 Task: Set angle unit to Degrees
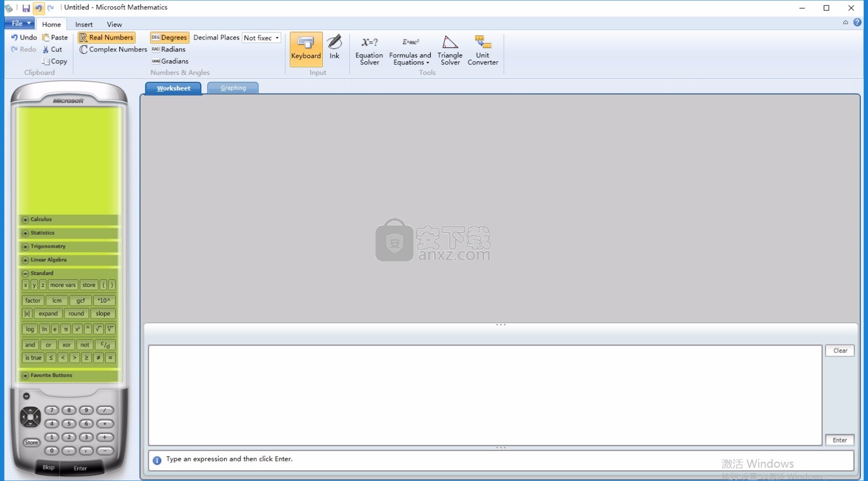click(x=169, y=37)
